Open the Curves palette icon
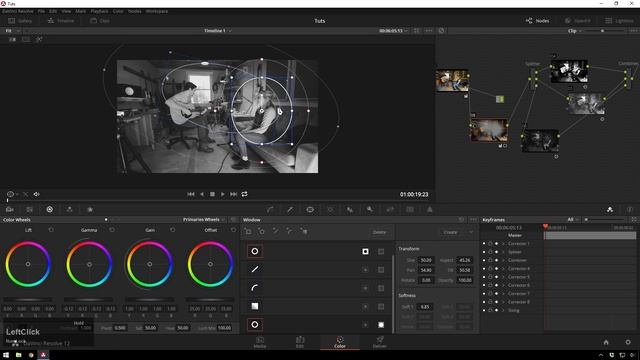The width and height of the screenshot is (640, 360). [270, 209]
